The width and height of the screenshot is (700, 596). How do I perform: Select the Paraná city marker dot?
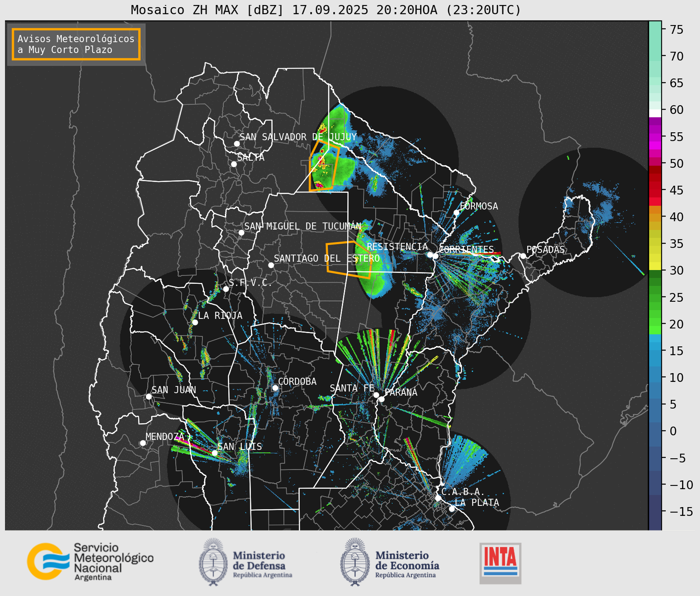[x=382, y=399]
